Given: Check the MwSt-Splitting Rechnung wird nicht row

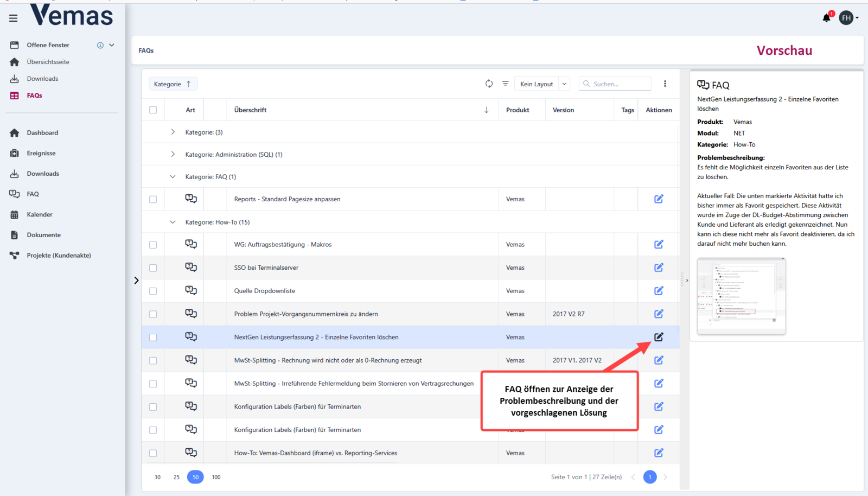Looking at the screenshot, I should 153,360.
